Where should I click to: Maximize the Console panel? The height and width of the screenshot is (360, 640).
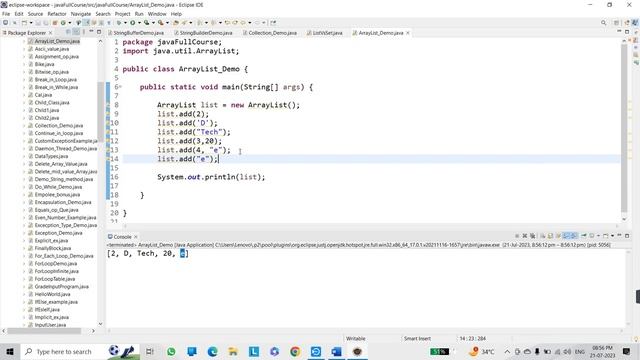(627, 236)
